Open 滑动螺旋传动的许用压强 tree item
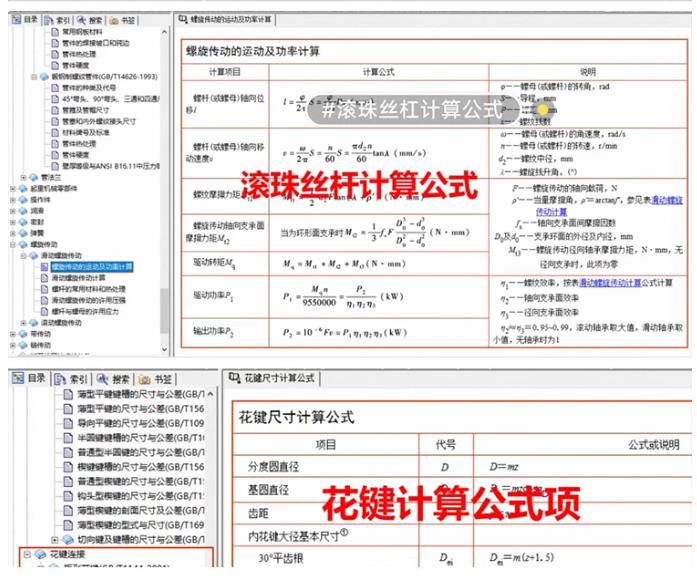The height and width of the screenshot is (578, 697). pos(88,300)
